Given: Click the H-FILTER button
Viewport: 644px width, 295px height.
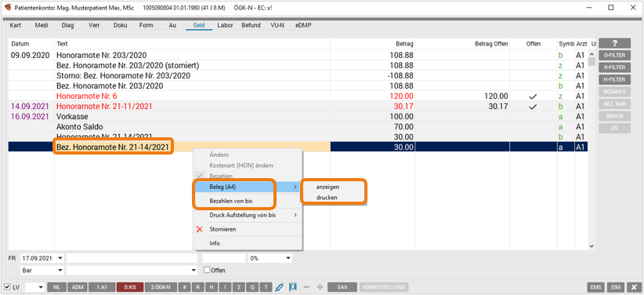Looking at the screenshot, I should click(x=614, y=79).
